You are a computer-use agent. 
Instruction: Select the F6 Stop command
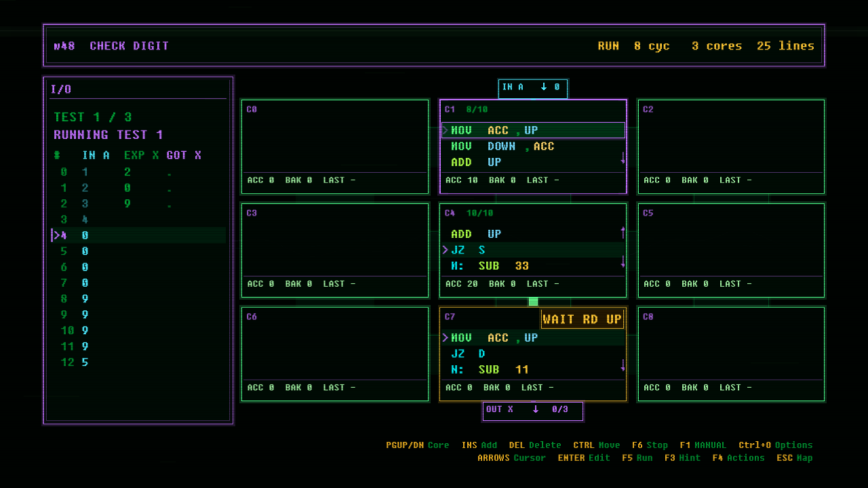[x=650, y=445]
